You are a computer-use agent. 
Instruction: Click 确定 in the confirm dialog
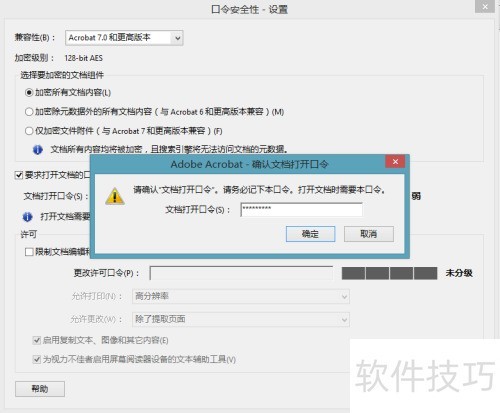[310, 234]
